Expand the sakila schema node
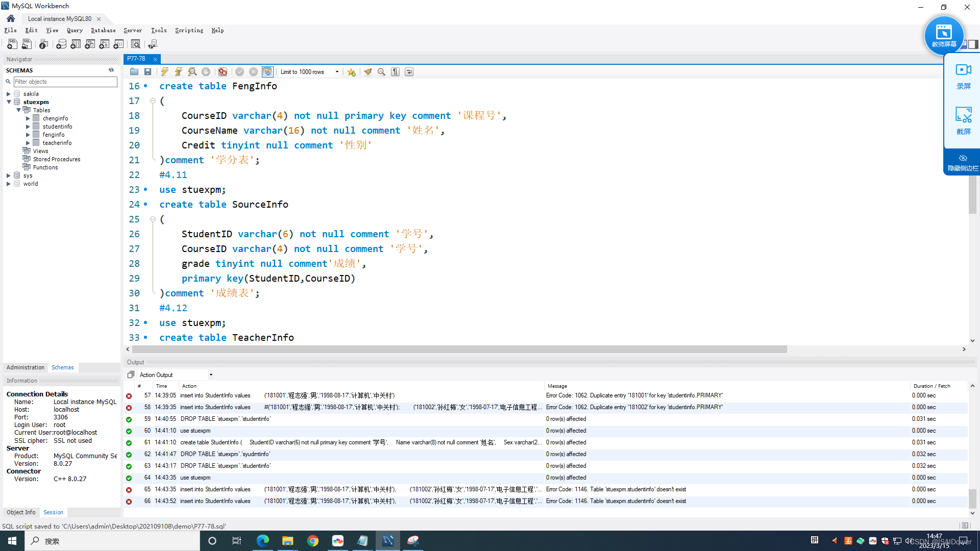This screenshot has width=980, height=551. (9, 94)
